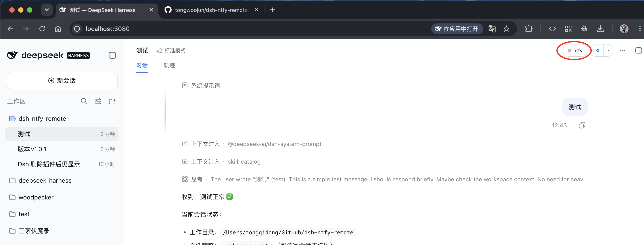Click the 收到，测试正常 reply line
Image resolution: width=644 pixels, height=245 pixels.
pos(207,197)
